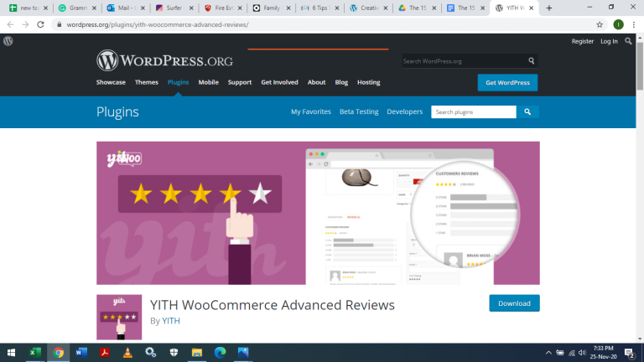Open Adobe Acrobat from taskbar

click(x=104, y=353)
